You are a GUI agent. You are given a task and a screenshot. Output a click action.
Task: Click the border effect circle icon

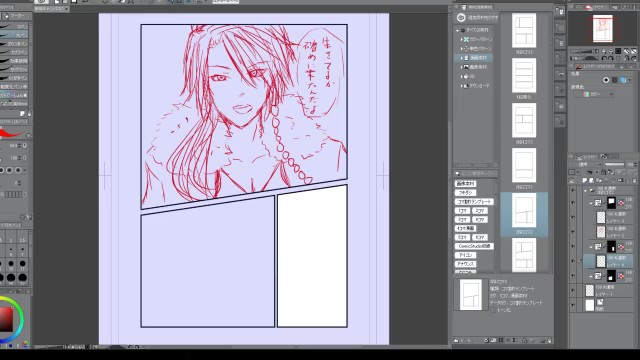point(606,80)
